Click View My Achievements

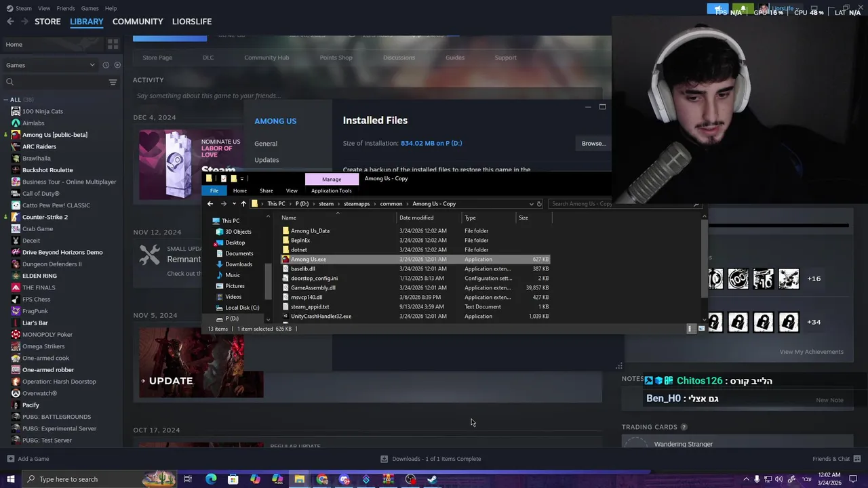coord(812,352)
